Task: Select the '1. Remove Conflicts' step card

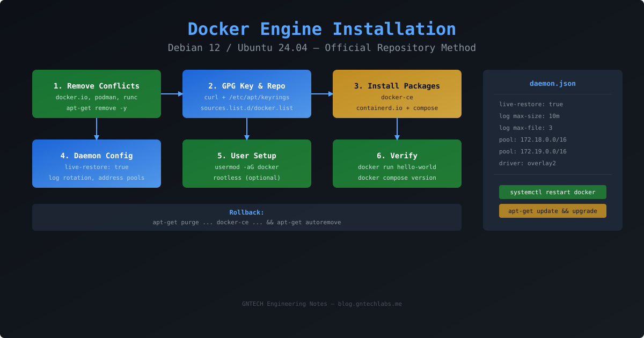Action: 97,94
